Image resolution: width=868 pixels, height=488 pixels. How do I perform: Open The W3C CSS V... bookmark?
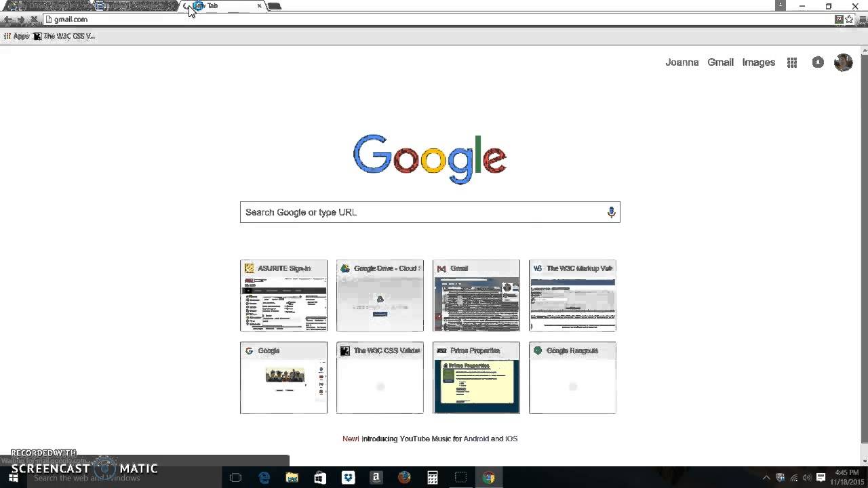(64, 36)
